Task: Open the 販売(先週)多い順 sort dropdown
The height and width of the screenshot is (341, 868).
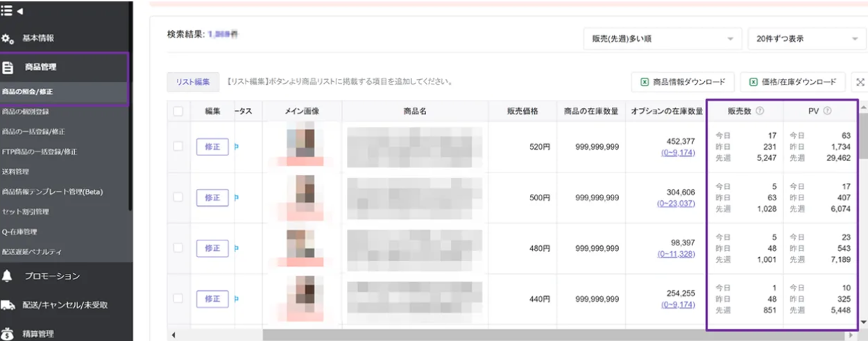Action: [662, 39]
